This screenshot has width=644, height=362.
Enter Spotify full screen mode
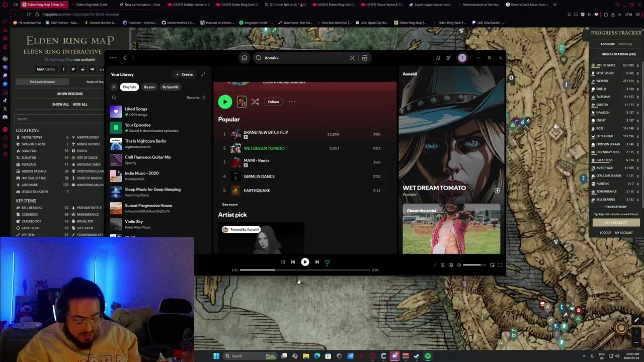point(500,265)
